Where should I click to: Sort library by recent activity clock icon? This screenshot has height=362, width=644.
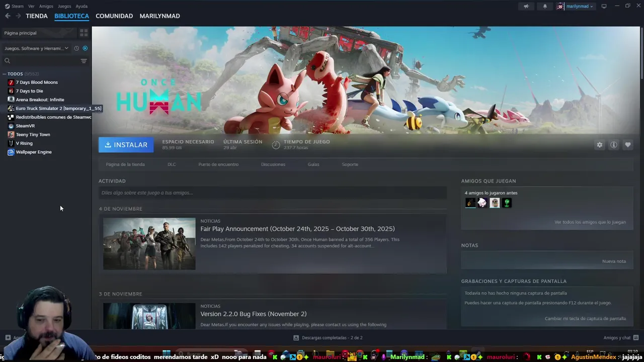(76, 48)
